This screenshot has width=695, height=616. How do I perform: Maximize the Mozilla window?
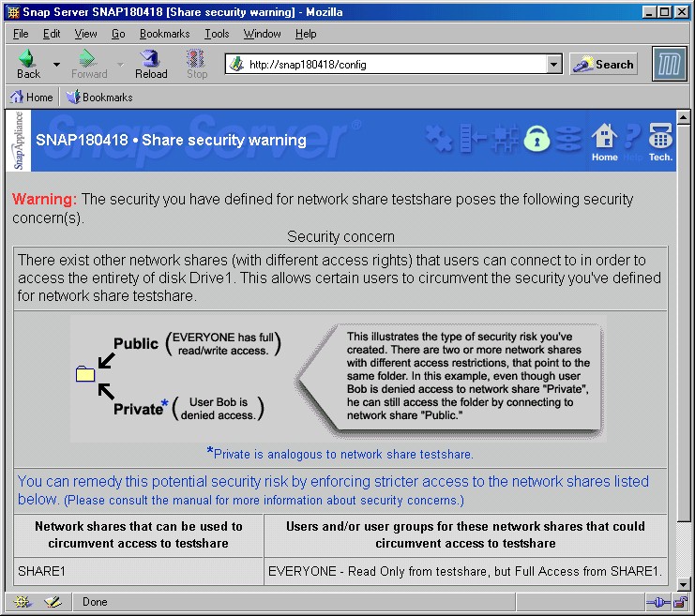(x=665, y=12)
